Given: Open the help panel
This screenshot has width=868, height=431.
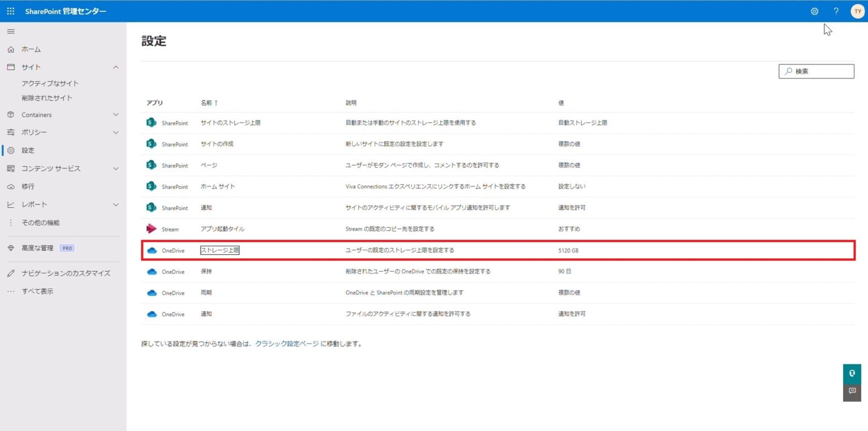Looking at the screenshot, I should coord(836,11).
